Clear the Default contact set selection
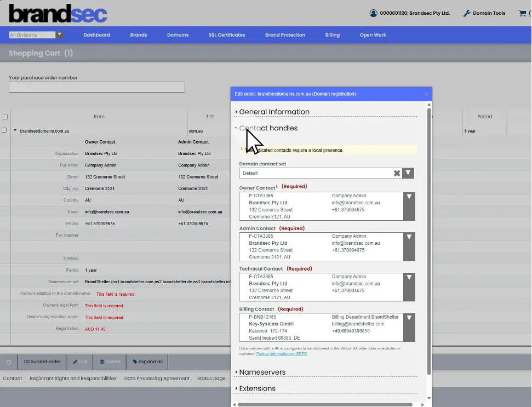 point(397,173)
